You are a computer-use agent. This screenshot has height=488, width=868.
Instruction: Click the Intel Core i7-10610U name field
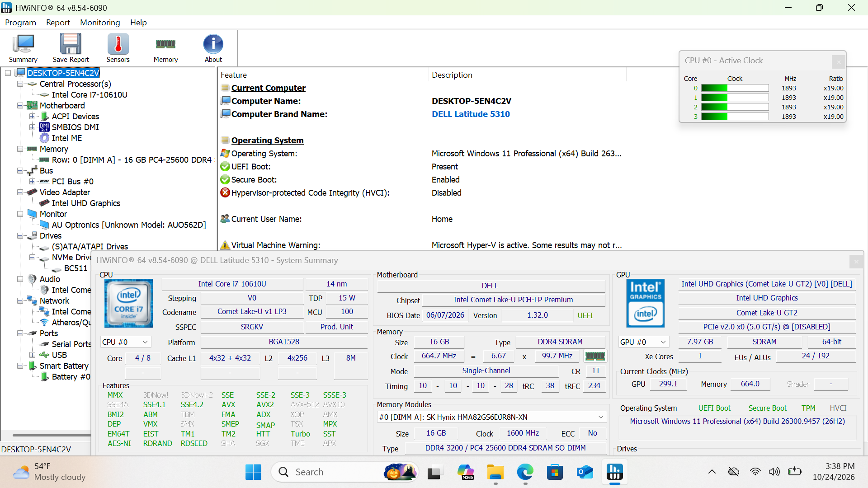[x=232, y=284]
